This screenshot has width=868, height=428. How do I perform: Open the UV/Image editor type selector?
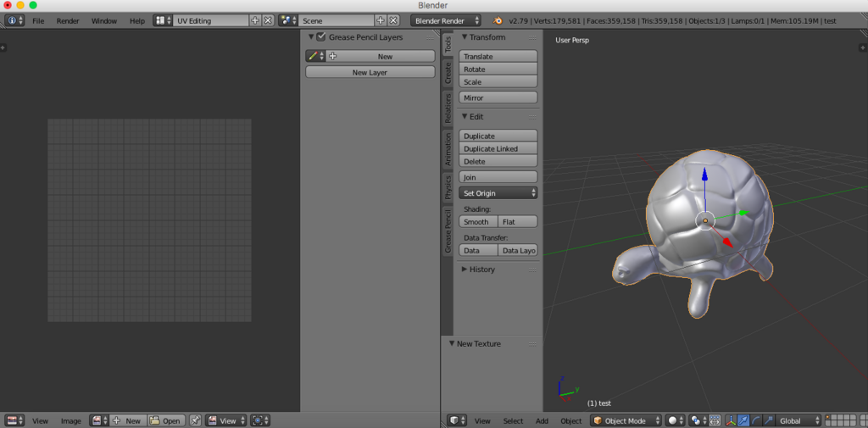(15, 421)
